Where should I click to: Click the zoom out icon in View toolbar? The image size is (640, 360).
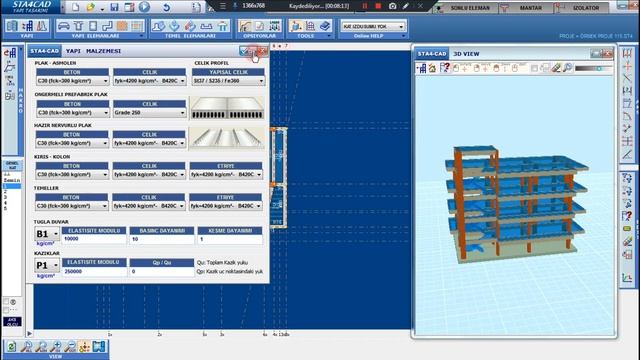click(x=70, y=347)
